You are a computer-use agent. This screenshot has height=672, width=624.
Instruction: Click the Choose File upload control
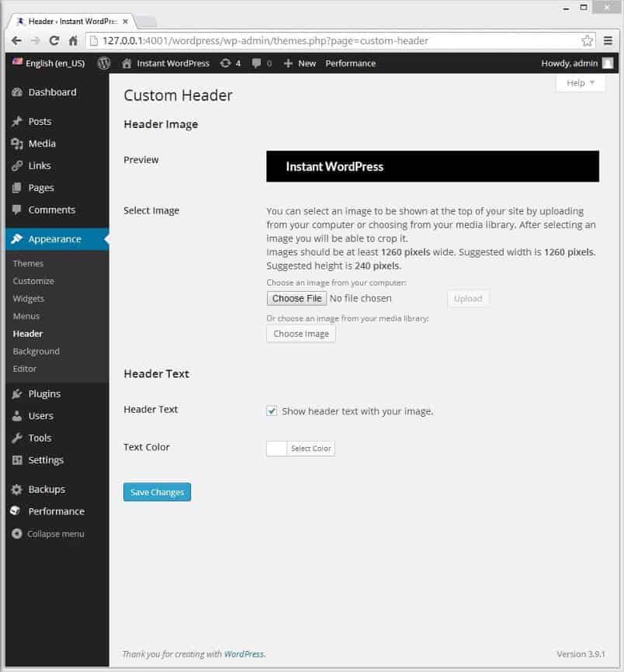click(296, 298)
